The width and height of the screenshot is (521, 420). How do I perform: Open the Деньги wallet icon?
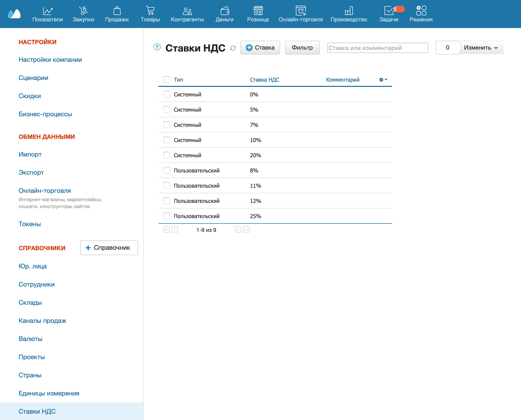pyautogui.click(x=224, y=11)
